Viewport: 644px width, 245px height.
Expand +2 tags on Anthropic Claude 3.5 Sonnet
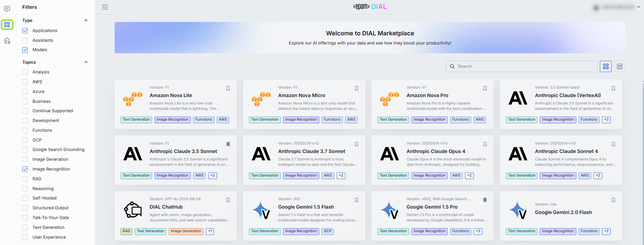click(x=213, y=176)
